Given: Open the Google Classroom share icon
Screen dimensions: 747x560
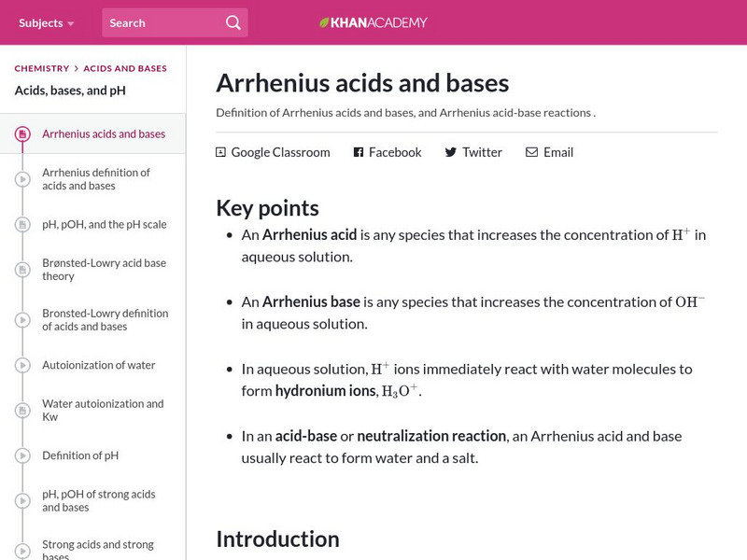Looking at the screenshot, I should [x=220, y=151].
